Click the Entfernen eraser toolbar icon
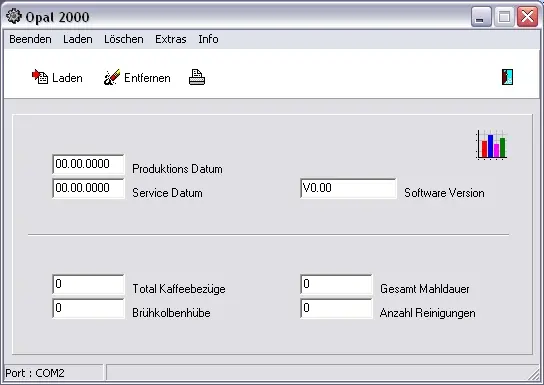 (x=112, y=77)
